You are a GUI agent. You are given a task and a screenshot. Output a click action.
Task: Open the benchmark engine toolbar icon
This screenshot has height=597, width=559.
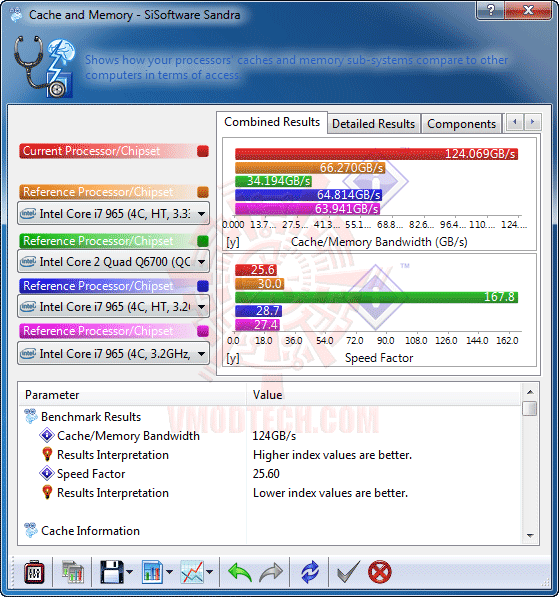[x=34, y=571]
